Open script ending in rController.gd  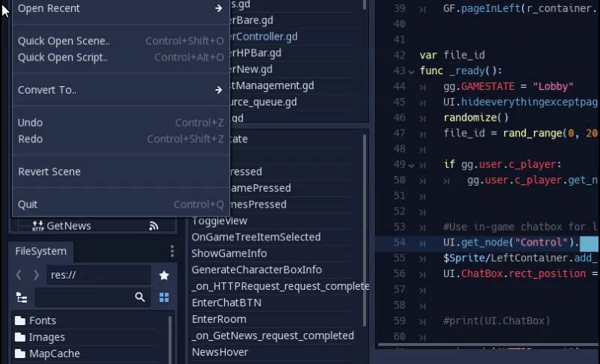pos(264,37)
